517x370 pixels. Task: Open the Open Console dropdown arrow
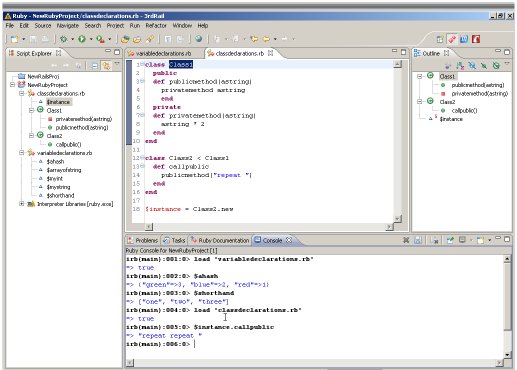point(489,240)
